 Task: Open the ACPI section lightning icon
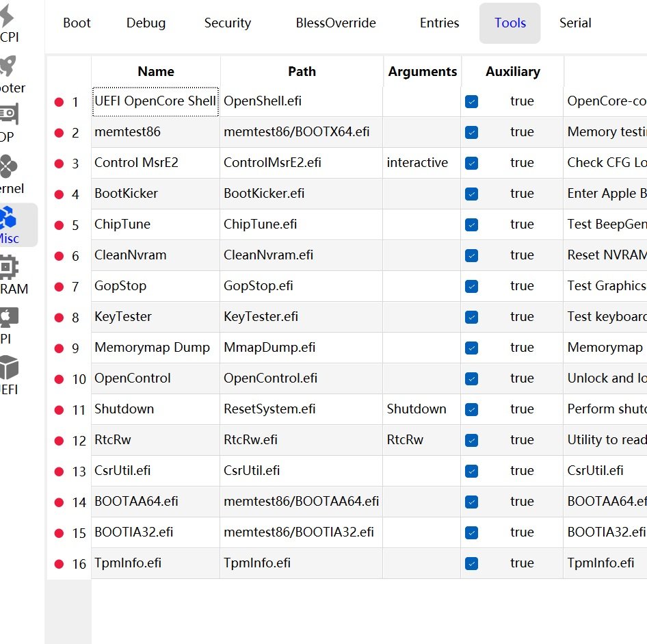point(6,16)
